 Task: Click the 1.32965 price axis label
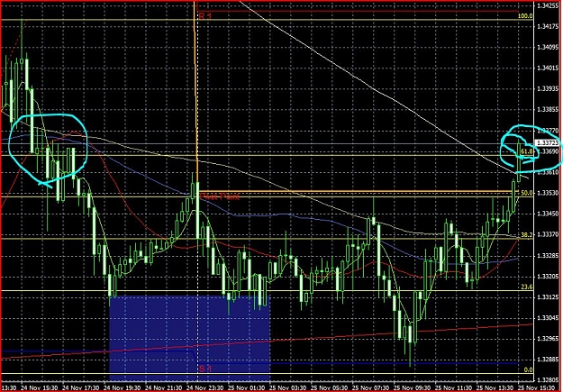(547, 339)
